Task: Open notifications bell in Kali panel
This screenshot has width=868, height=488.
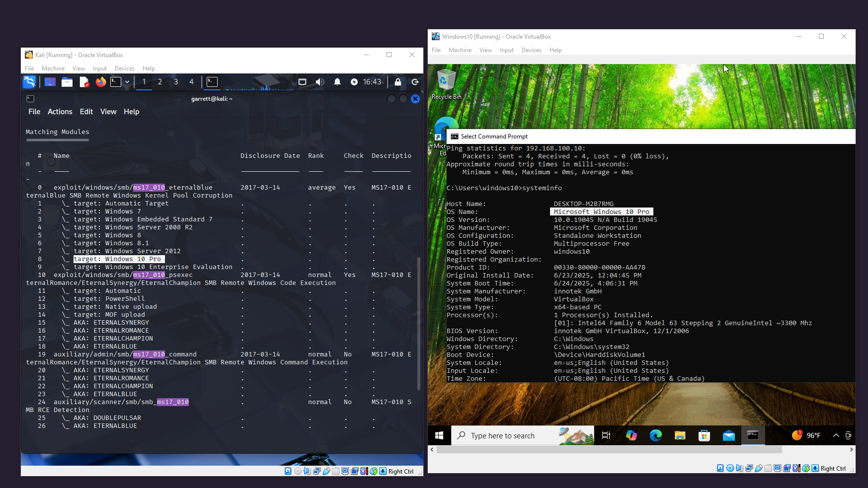Action: [337, 82]
